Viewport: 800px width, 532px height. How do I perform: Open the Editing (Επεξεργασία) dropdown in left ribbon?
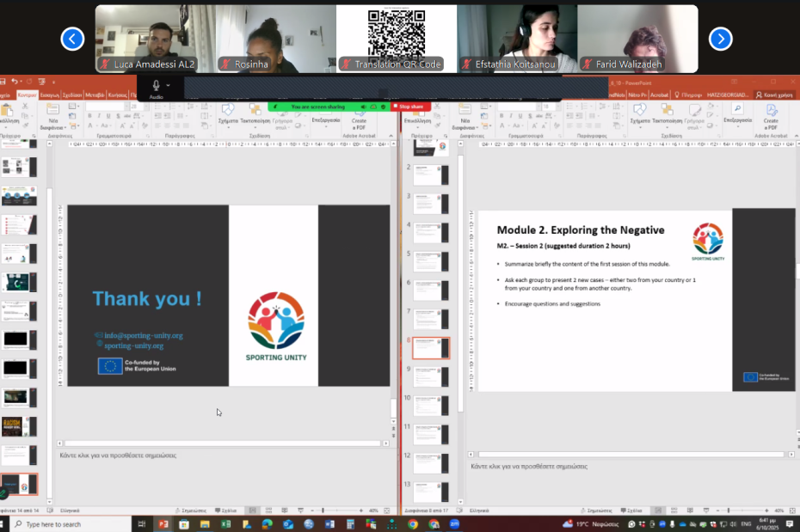[326, 121]
